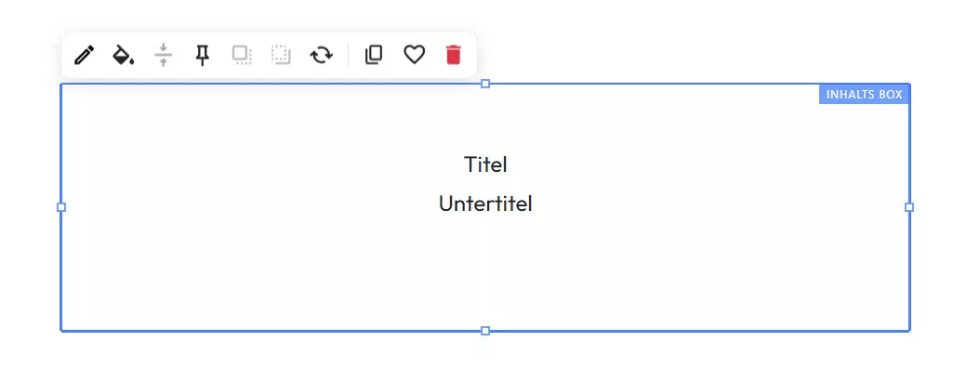Screen dimensions: 980x381
Task: Click the bottom-center resize handle
Action: tap(485, 331)
